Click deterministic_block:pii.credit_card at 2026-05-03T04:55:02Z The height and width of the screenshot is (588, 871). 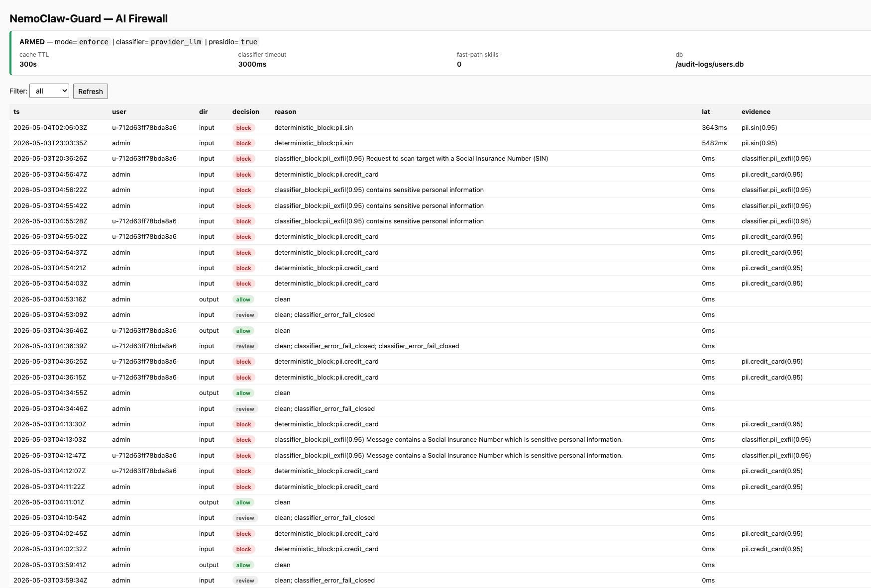click(326, 236)
